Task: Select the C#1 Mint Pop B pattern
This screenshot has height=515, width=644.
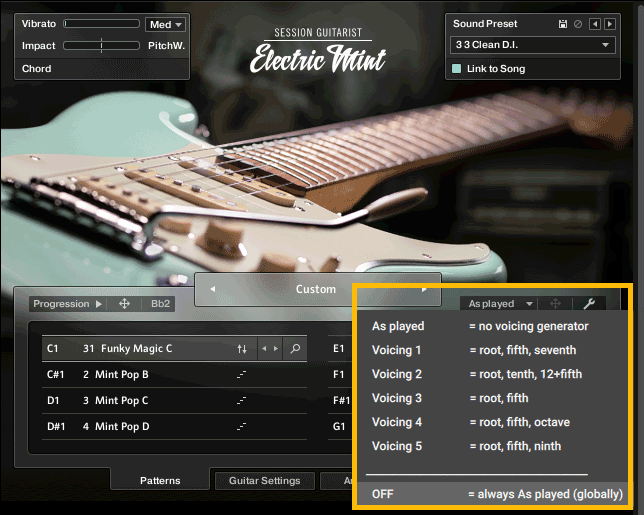Action: 175,375
